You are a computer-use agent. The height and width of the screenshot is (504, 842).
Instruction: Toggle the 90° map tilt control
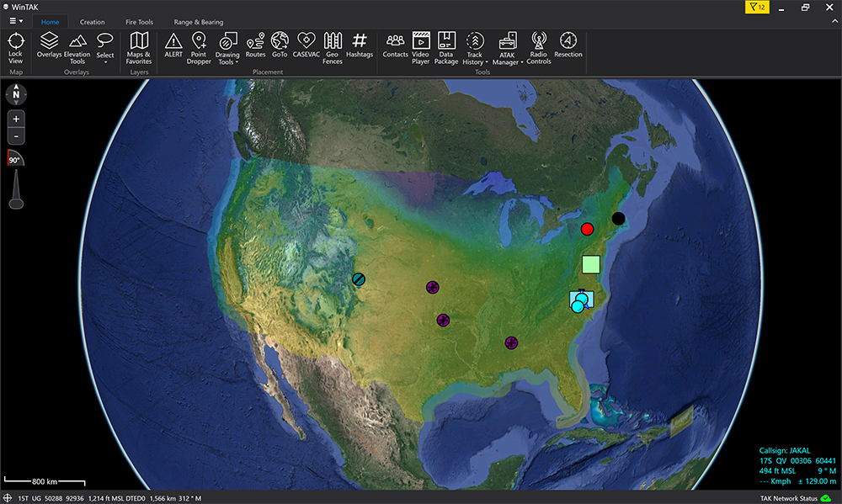point(15,159)
